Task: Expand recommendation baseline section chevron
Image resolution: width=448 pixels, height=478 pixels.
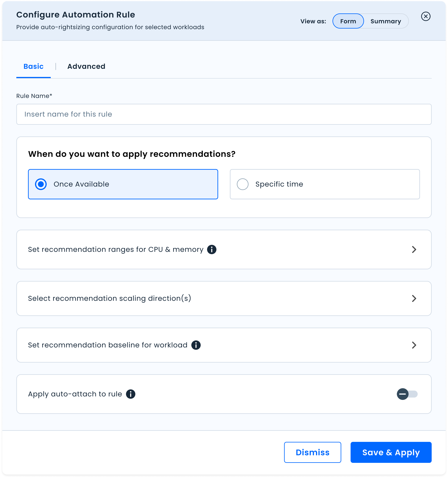Action: point(414,345)
